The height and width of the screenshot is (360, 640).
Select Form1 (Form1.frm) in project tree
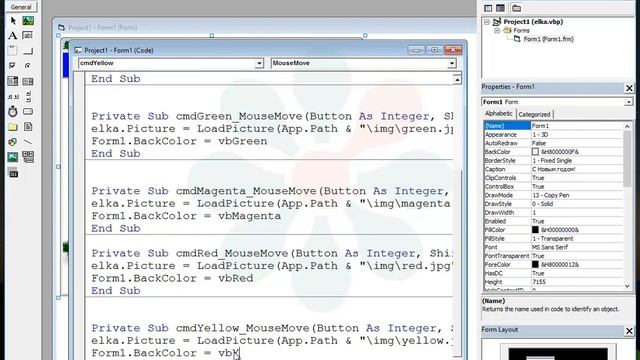pyautogui.click(x=548, y=39)
